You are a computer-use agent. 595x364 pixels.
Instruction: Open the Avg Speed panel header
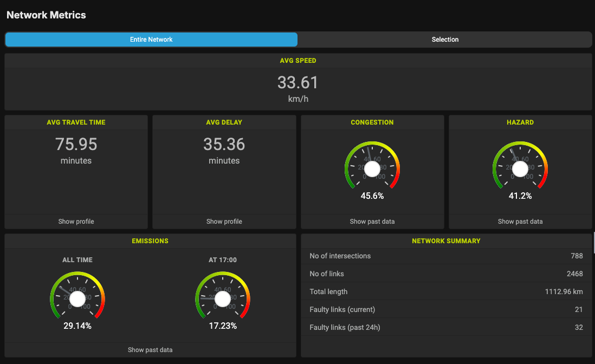297,60
